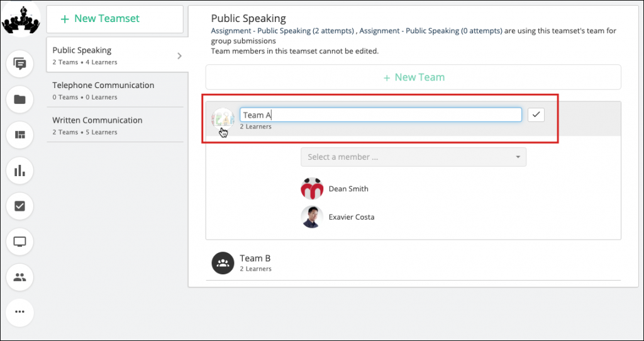
Task: Open Assignment - Public Speaking (2 attempts) link
Action: coord(282,30)
